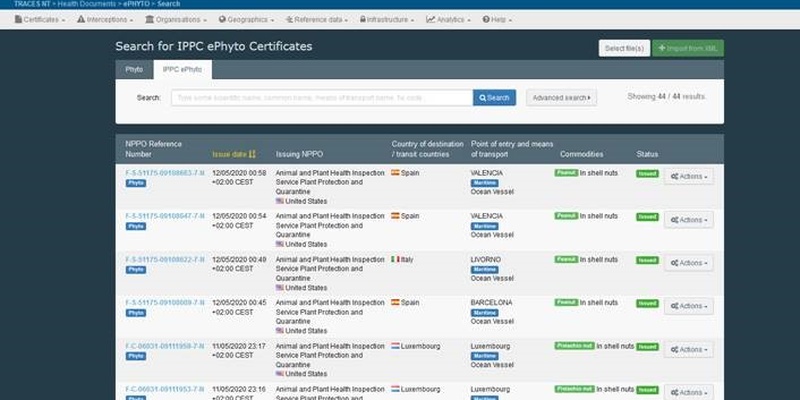Focus the certificate search text field
Screen dimensions: 800x400
[322, 97]
